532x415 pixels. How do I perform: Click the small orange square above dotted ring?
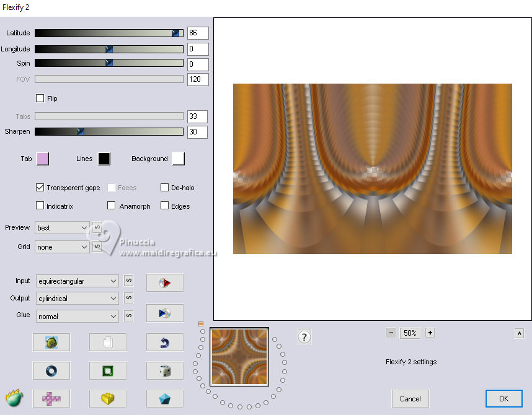(x=200, y=324)
